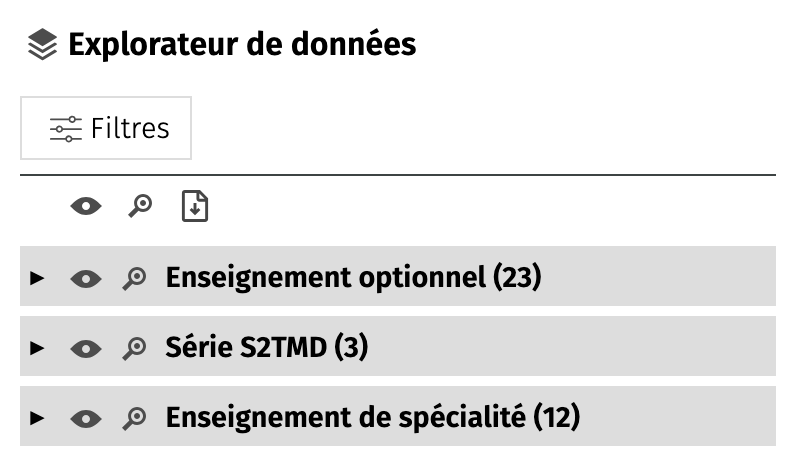The image size is (796, 464).
Task: Click the Filtres text label
Action: point(130,129)
